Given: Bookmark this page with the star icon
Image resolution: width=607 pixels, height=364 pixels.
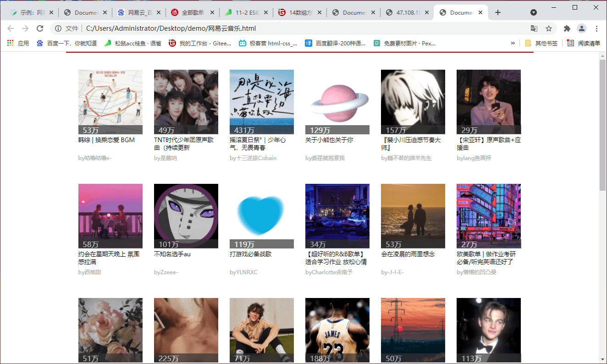Looking at the screenshot, I should 549,28.
